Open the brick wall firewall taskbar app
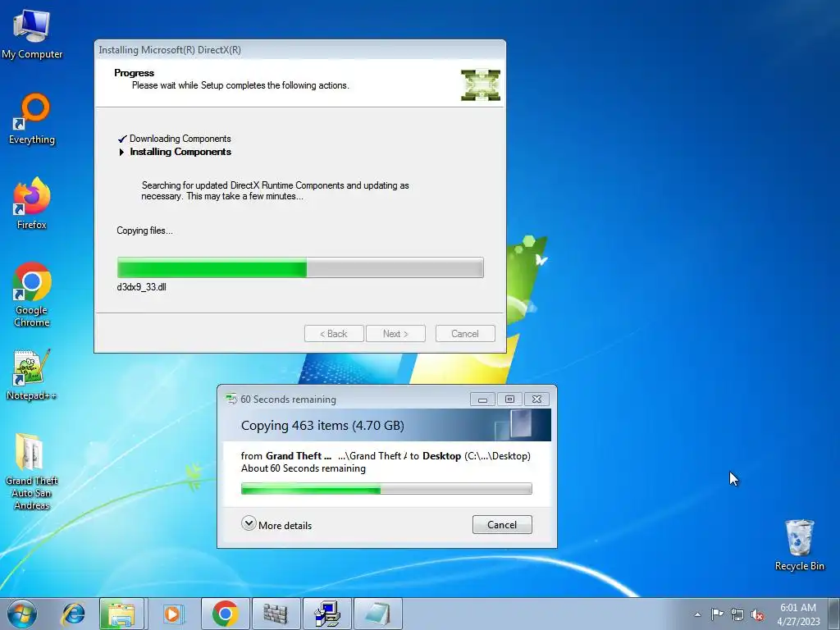Image resolution: width=840 pixels, height=630 pixels. (276, 614)
